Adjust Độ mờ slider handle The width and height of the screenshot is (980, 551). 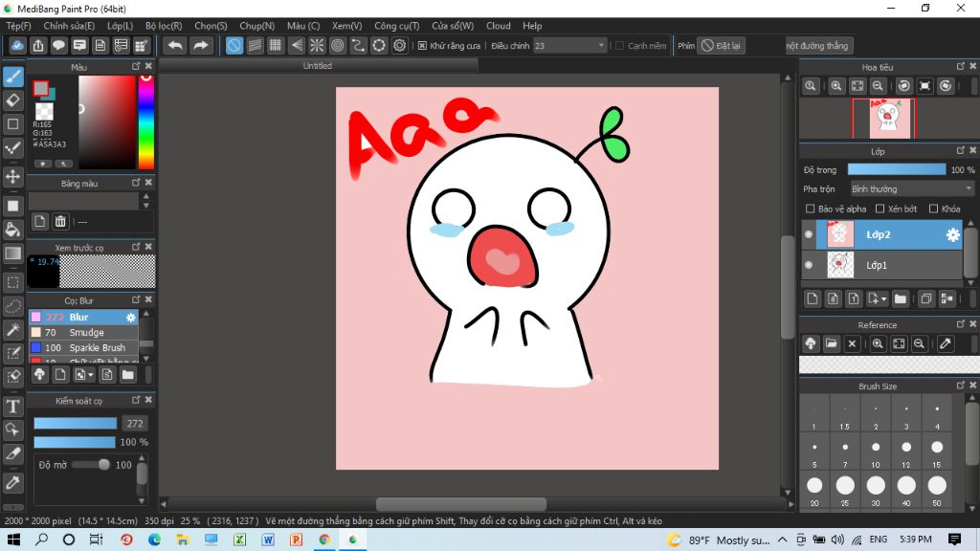pyautogui.click(x=103, y=464)
